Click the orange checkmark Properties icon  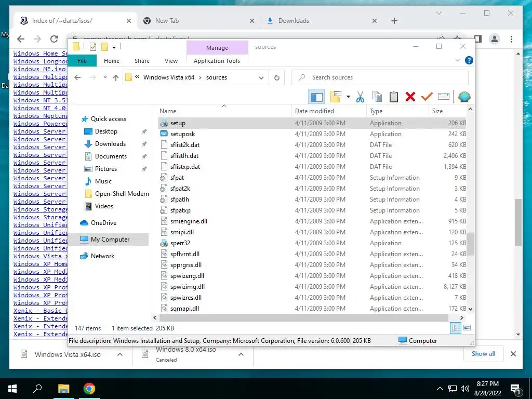(x=427, y=97)
